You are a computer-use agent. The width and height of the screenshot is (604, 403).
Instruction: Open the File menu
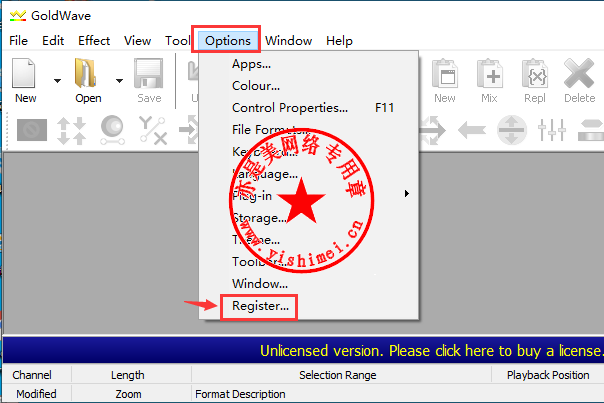click(18, 40)
